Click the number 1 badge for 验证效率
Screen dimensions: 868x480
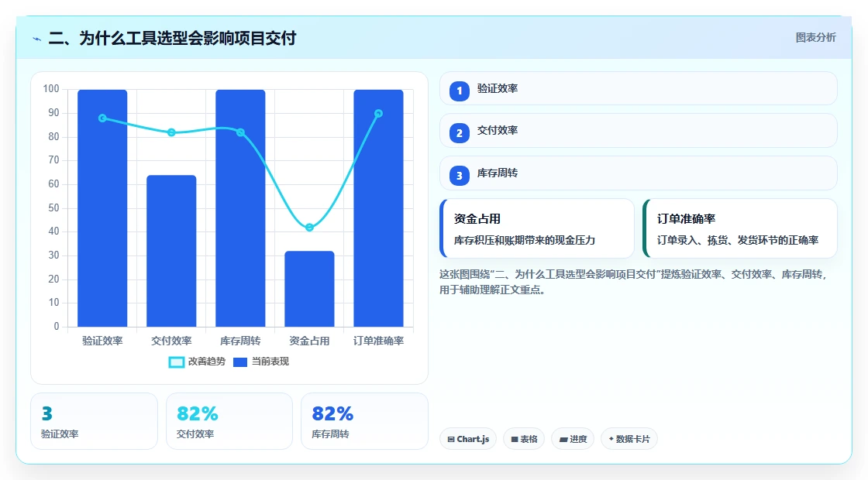[460, 91]
